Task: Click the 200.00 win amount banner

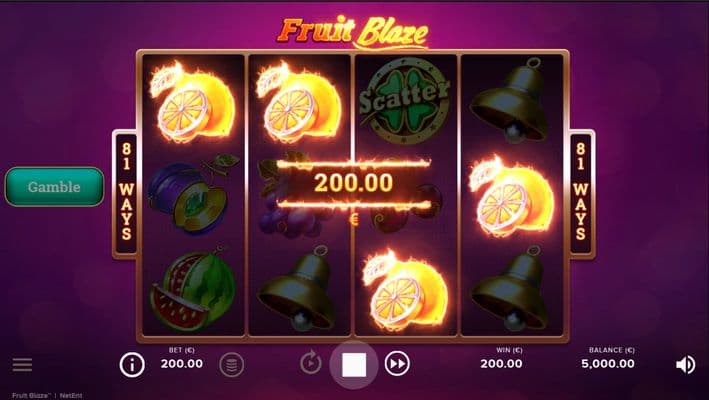Action: click(x=353, y=184)
